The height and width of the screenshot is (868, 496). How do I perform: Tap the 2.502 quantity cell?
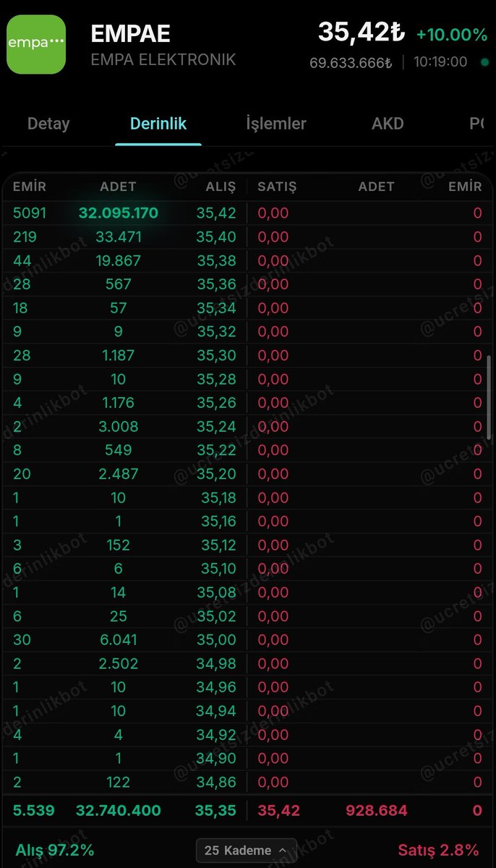coord(119,663)
